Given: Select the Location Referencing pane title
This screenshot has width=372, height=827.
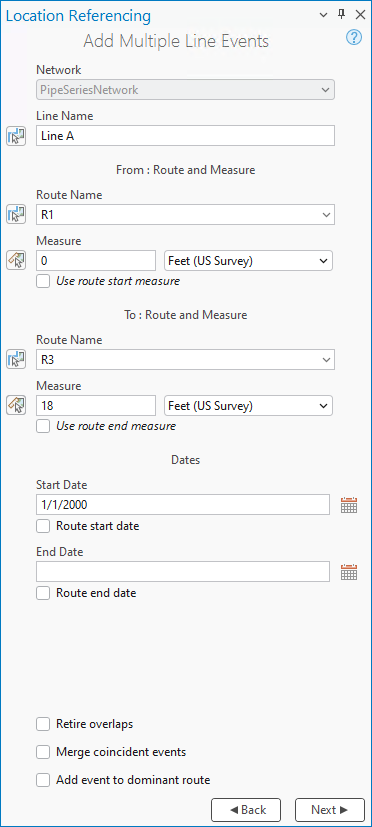Looking at the screenshot, I should (x=78, y=16).
